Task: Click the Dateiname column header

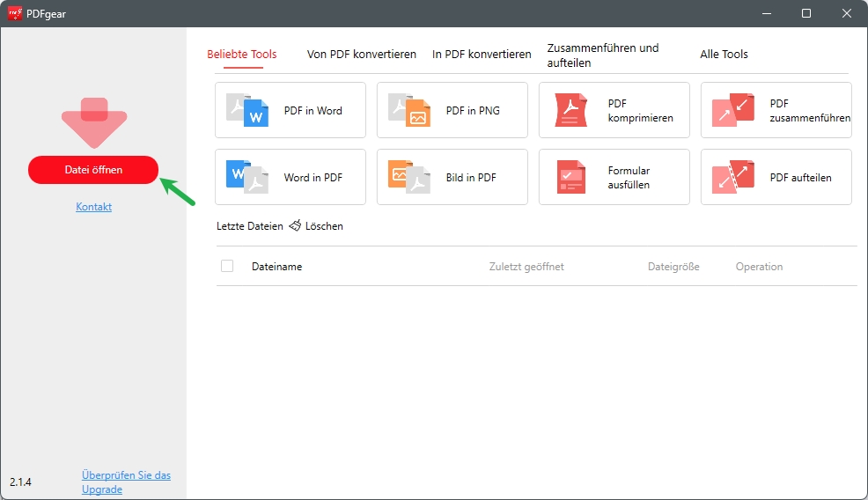Action: click(276, 267)
